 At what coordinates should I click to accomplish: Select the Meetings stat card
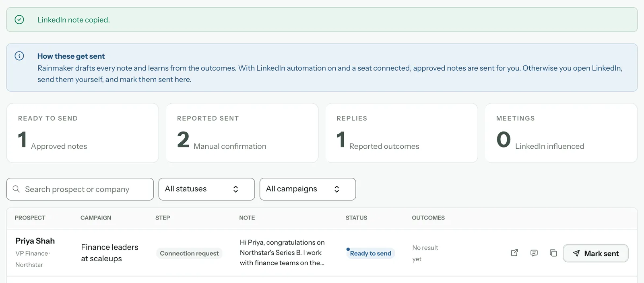click(561, 133)
